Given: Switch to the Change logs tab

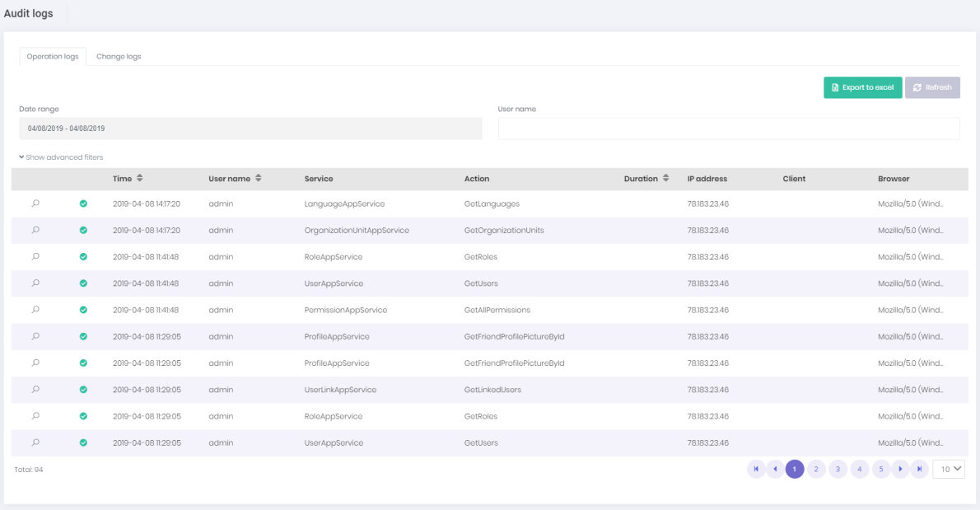Looking at the screenshot, I should point(119,56).
